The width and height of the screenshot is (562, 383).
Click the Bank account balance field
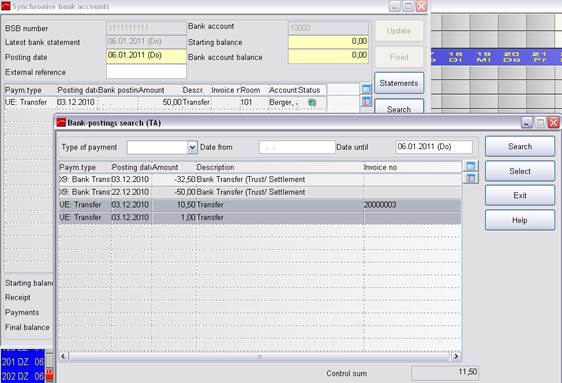click(x=328, y=56)
